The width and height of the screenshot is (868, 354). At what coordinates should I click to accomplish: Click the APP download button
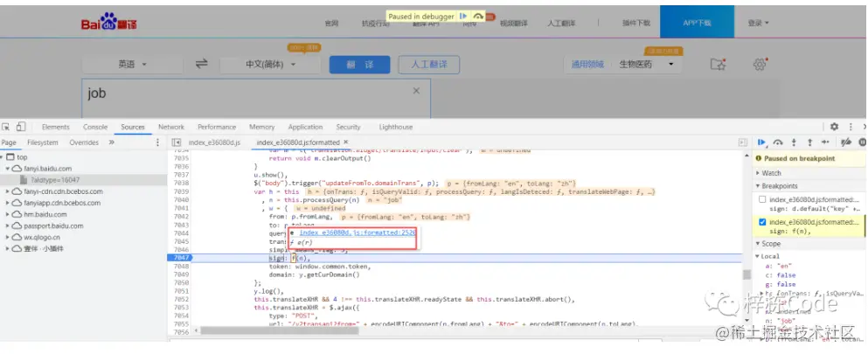pyautogui.click(x=697, y=22)
